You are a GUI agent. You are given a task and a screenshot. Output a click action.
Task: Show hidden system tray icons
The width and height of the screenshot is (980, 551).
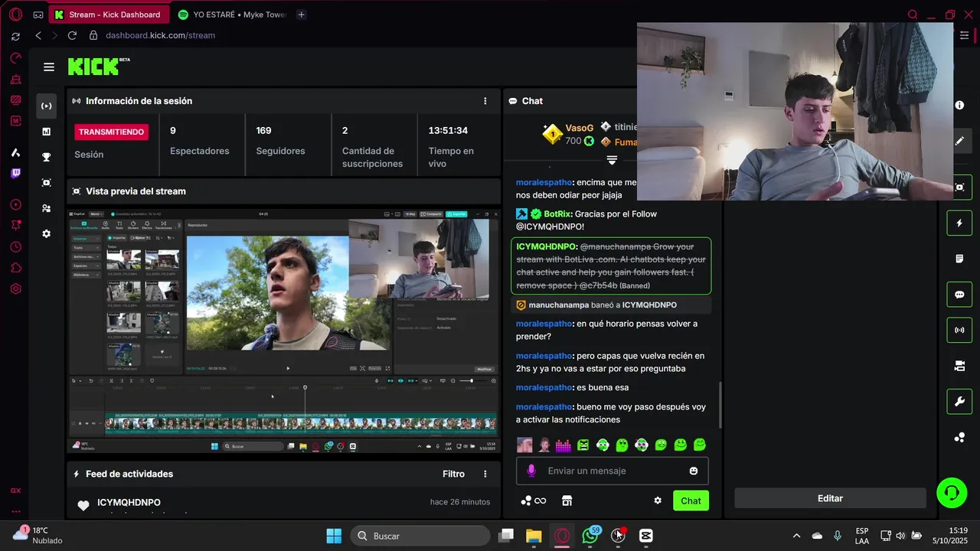click(796, 536)
